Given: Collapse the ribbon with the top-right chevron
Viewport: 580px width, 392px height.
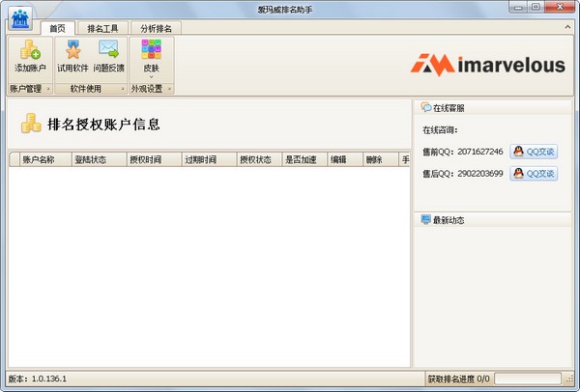Looking at the screenshot, I should coord(567,27).
